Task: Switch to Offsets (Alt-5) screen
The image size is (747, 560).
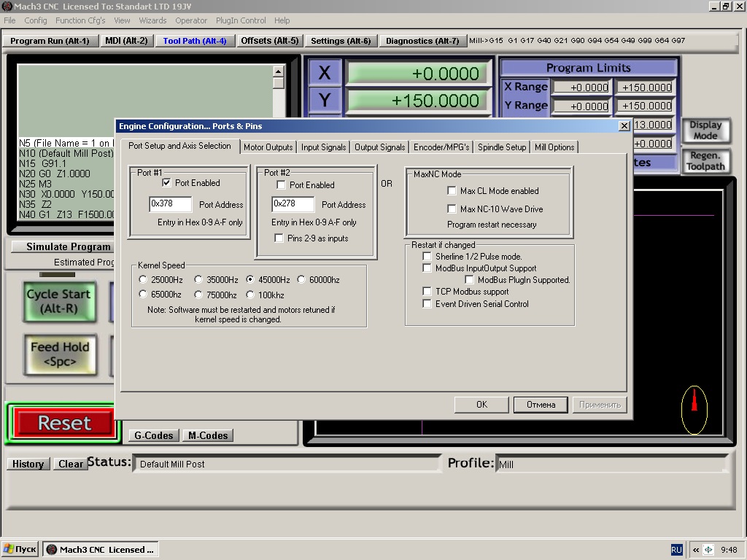Action: (270, 41)
